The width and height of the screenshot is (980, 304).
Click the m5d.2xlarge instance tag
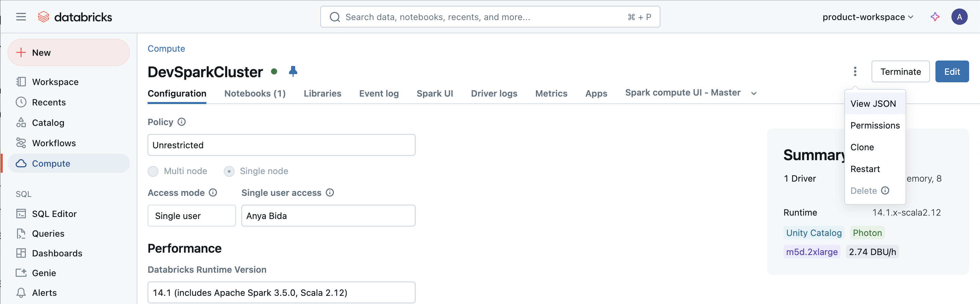click(811, 252)
